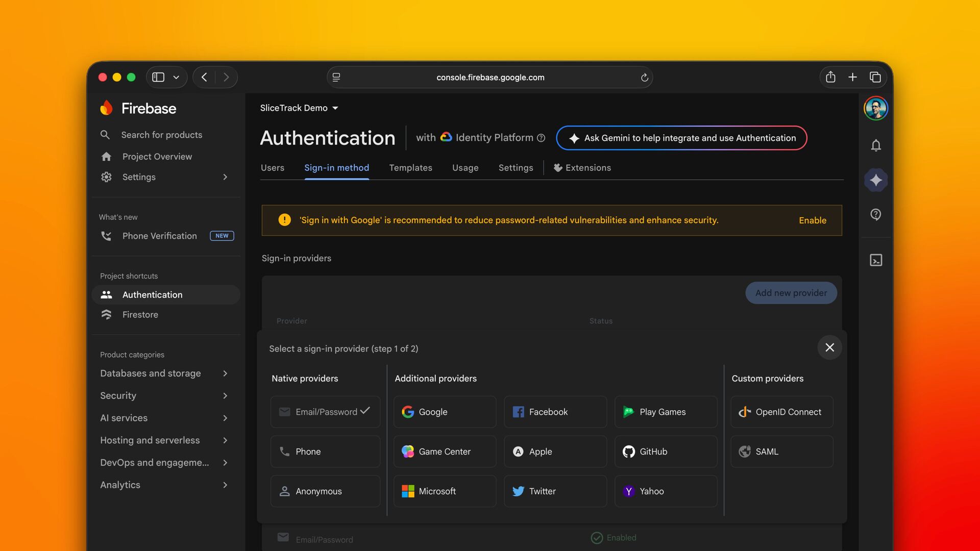980x551 pixels.
Task: Click Ask Gemini to help integrate button
Action: click(681, 138)
